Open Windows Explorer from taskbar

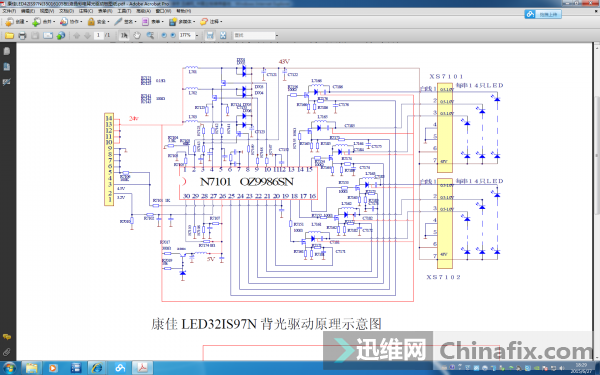click(x=31, y=368)
